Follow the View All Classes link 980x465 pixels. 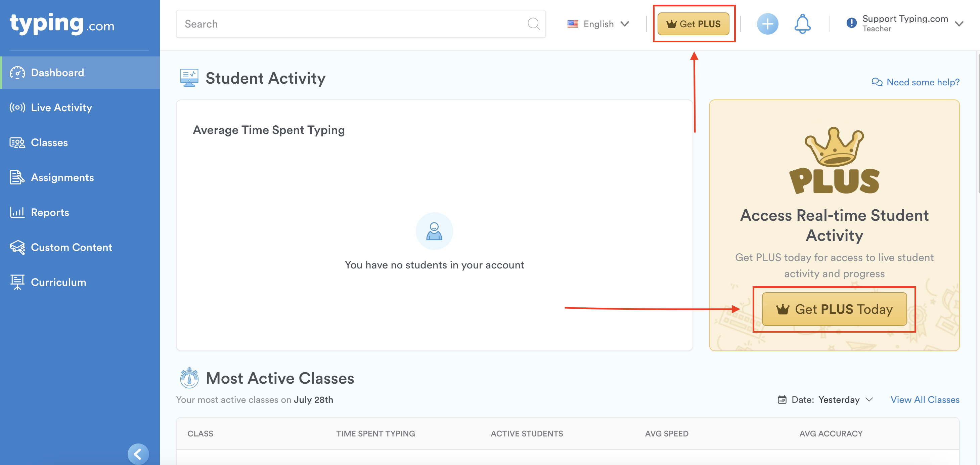pos(925,399)
